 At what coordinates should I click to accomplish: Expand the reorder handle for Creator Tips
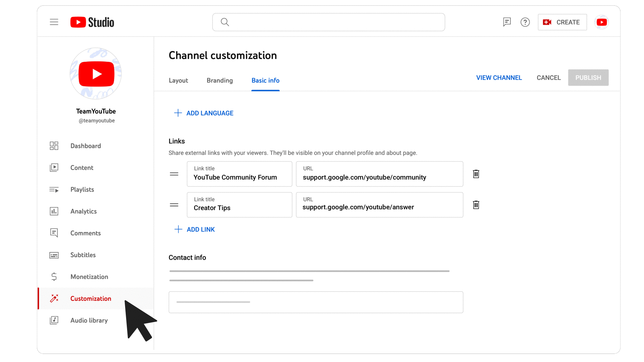point(174,205)
